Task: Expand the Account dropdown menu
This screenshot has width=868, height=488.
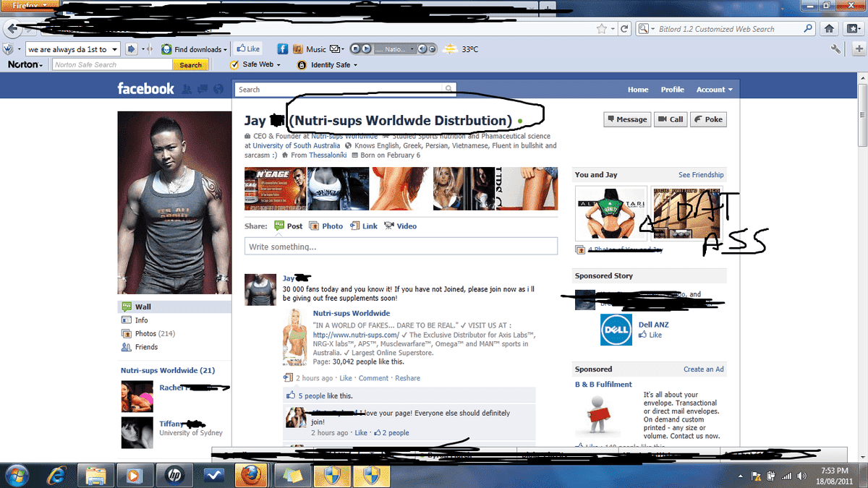Action: 714,90
